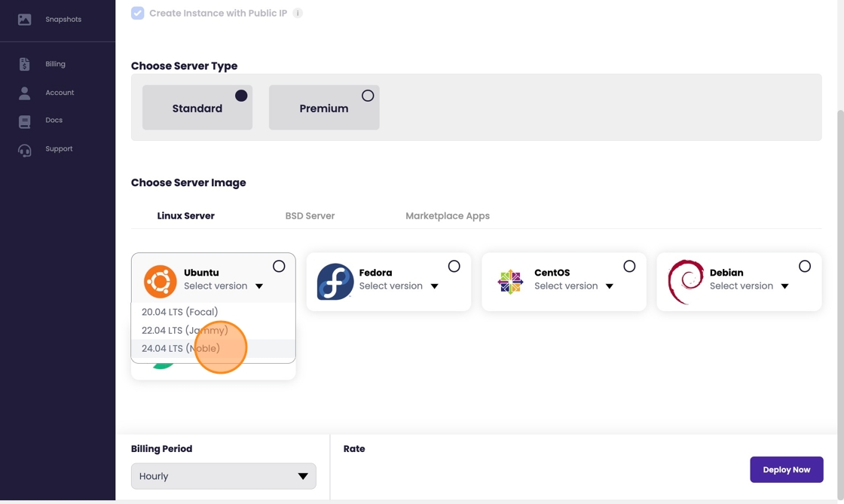Screen dimensions: 844x504
Task: Toggle Create Instance with Public IP checkbox
Action: pos(138,13)
